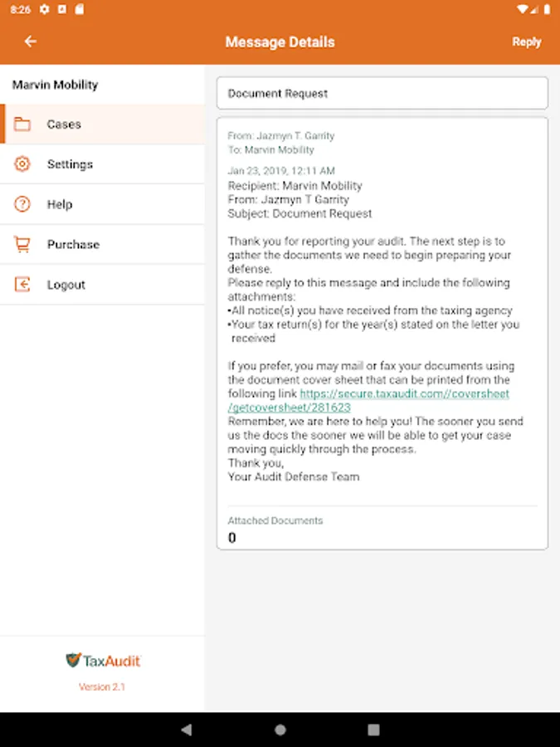Click the 'Subject: Document Request' line
The width and height of the screenshot is (560, 747).
coord(299,213)
